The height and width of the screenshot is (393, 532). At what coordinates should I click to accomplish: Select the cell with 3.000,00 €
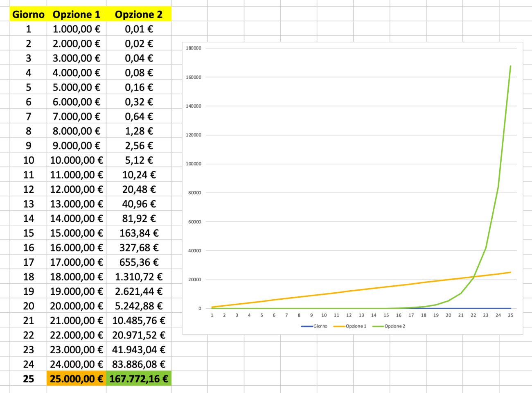point(77,58)
